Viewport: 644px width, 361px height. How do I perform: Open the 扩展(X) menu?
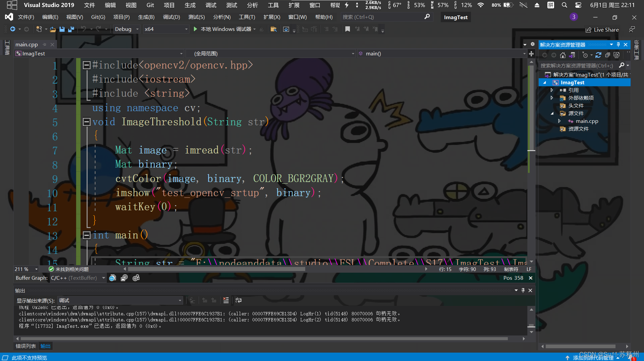coord(272,17)
